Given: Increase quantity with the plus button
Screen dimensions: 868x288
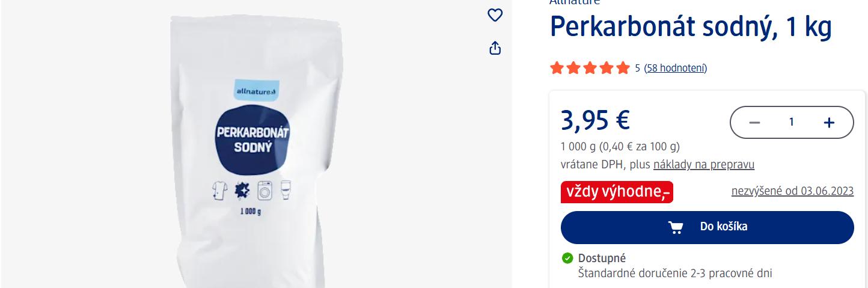Looking at the screenshot, I should pyautogui.click(x=829, y=123).
